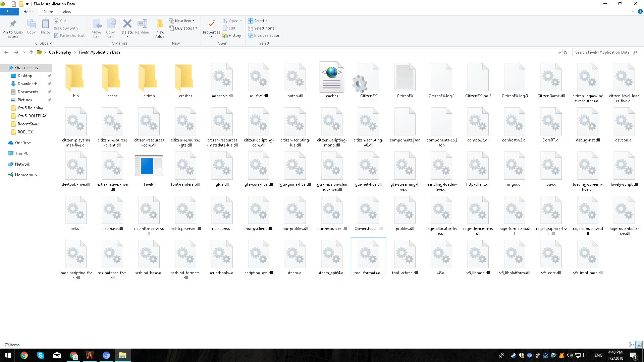Click Gta Roleplay in the breadcrumb path

(60, 52)
